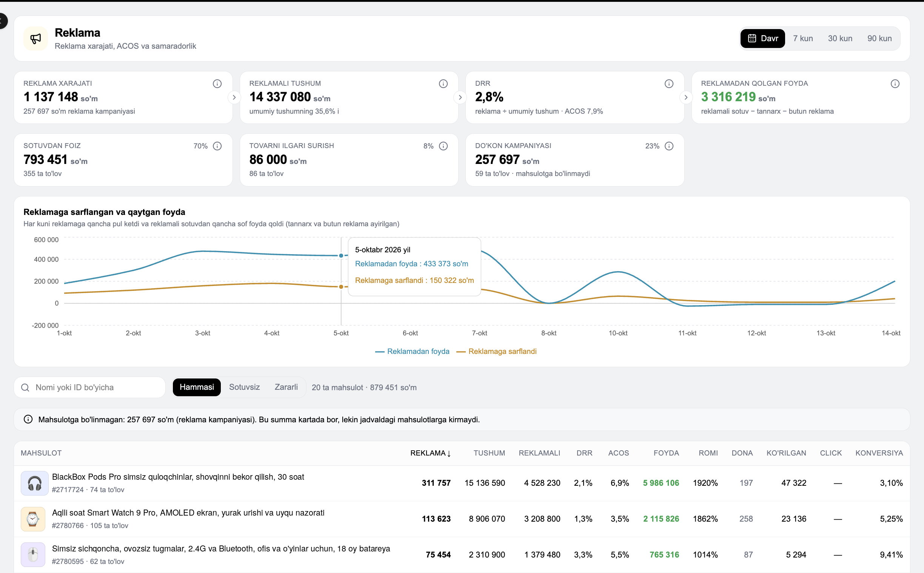
Task: Switch period to 30 kun
Action: pyautogui.click(x=840, y=38)
